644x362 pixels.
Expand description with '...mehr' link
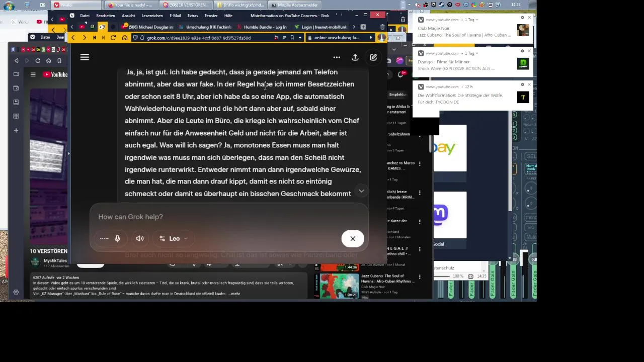pos(234,294)
